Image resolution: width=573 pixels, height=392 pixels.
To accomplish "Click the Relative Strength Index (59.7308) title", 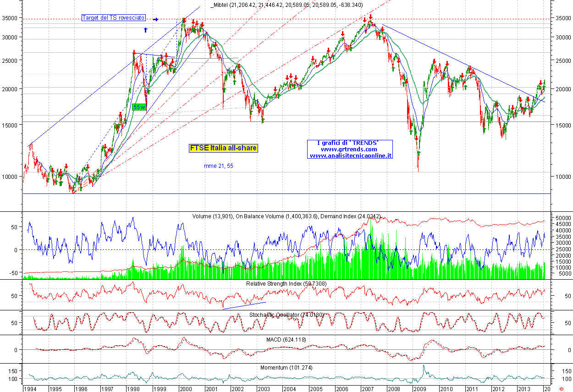I will [x=286, y=284].
